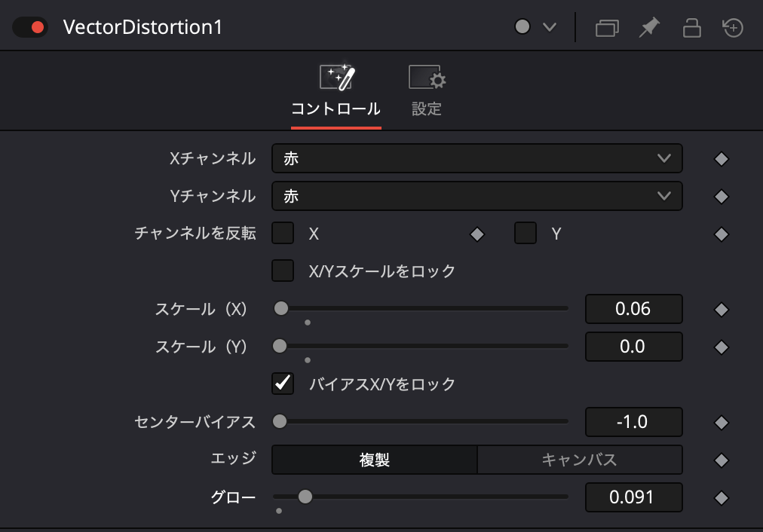Viewport: 763px width, 532px height.
Task: Enable the X invert channel checkbox
Action: pos(283,233)
